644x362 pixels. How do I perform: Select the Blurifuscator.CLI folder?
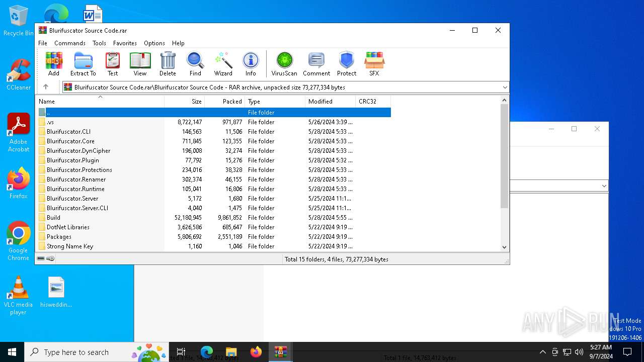coord(214,132)
